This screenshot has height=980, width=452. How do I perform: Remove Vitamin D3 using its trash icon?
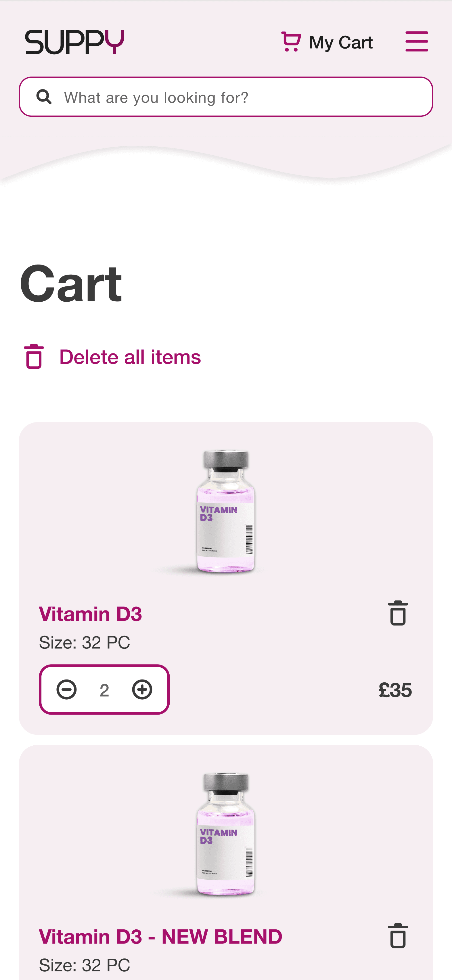398,613
